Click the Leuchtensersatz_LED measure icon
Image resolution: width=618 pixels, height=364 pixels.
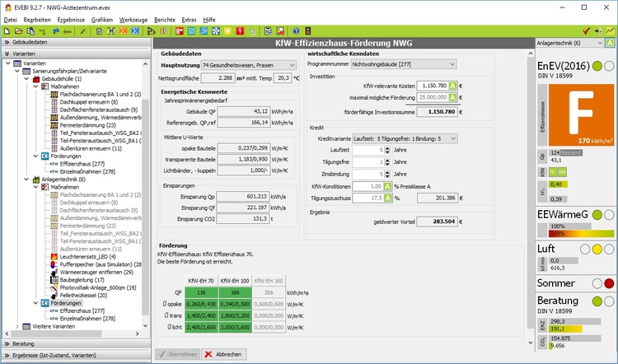click(54, 256)
